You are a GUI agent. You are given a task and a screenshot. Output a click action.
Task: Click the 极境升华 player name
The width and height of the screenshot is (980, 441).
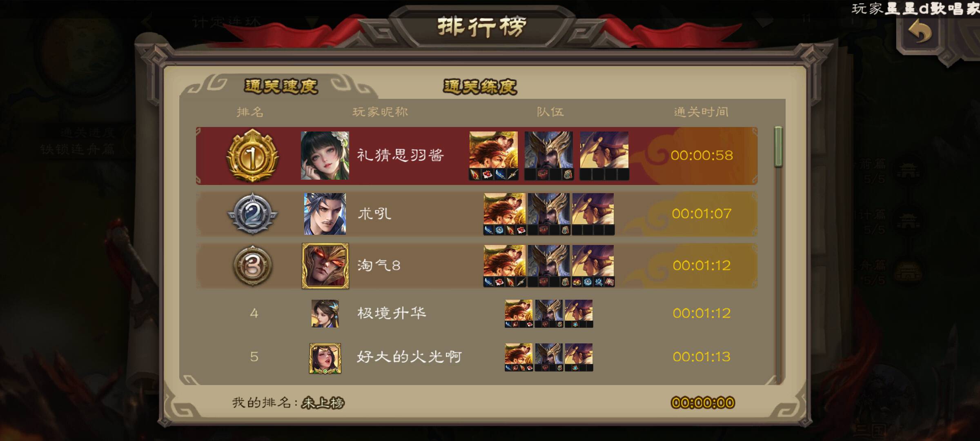pos(392,313)
